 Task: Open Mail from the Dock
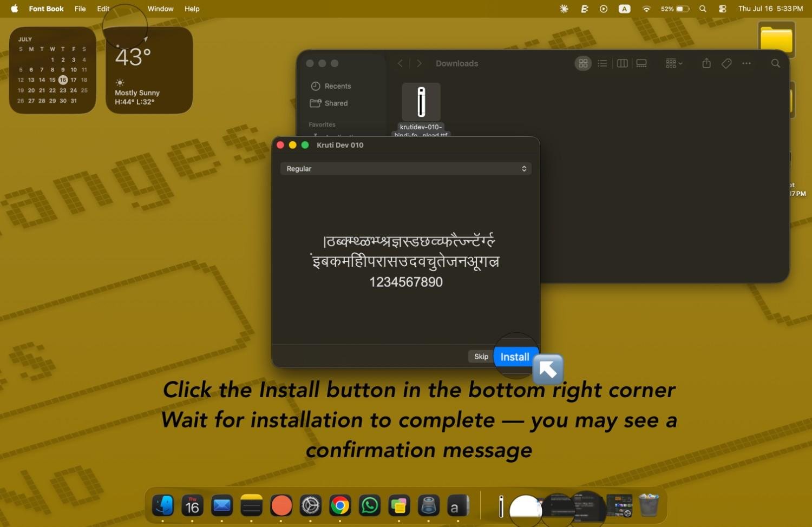click(x=222, y=506)
